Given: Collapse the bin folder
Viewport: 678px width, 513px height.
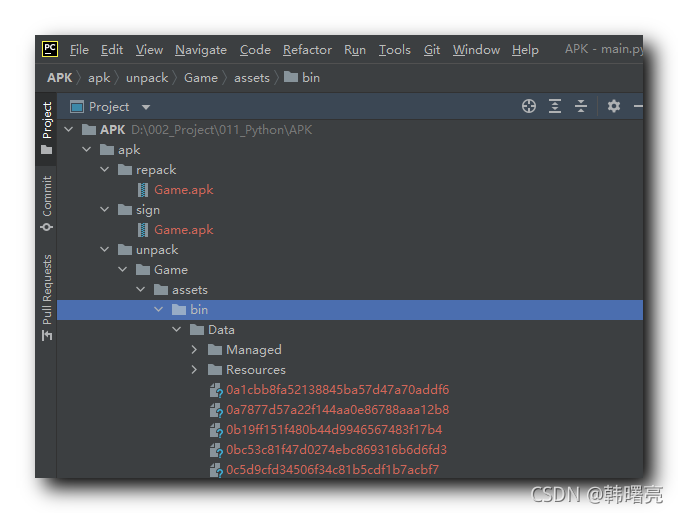Looking at the screenshot, I should tap(159, 310).
